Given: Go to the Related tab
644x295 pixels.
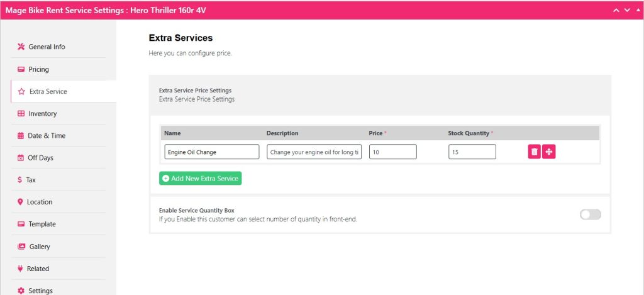Looking at the screenshot, I should tap(38, 269).
